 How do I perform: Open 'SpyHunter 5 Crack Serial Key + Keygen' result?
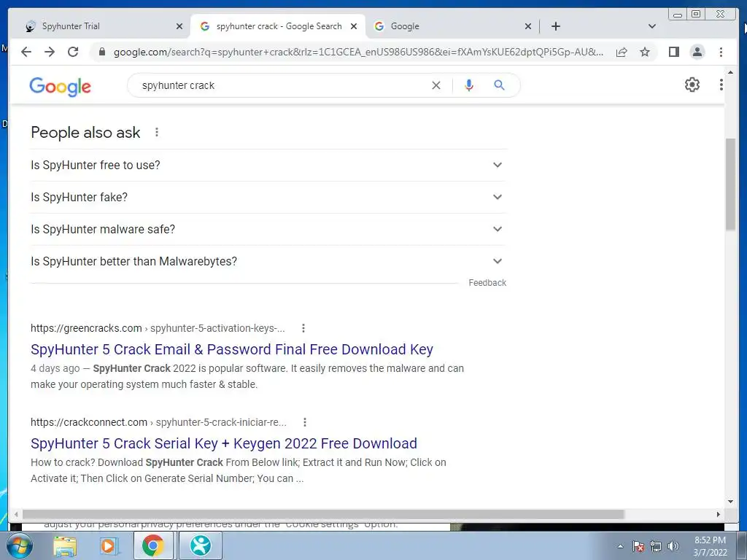[223, 443]
